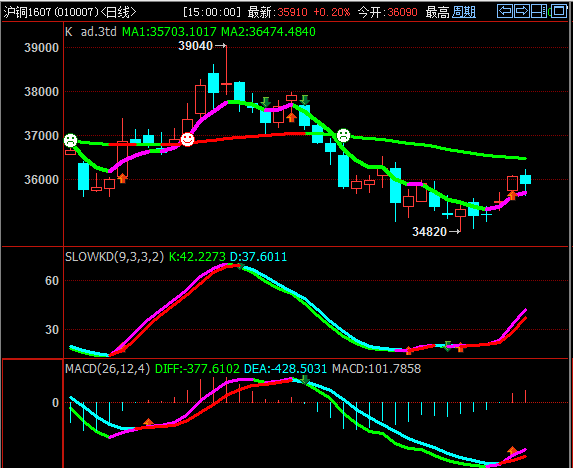
Task: Click the orange up arrow on the early MACD crossover
Action: pos(148,423)
